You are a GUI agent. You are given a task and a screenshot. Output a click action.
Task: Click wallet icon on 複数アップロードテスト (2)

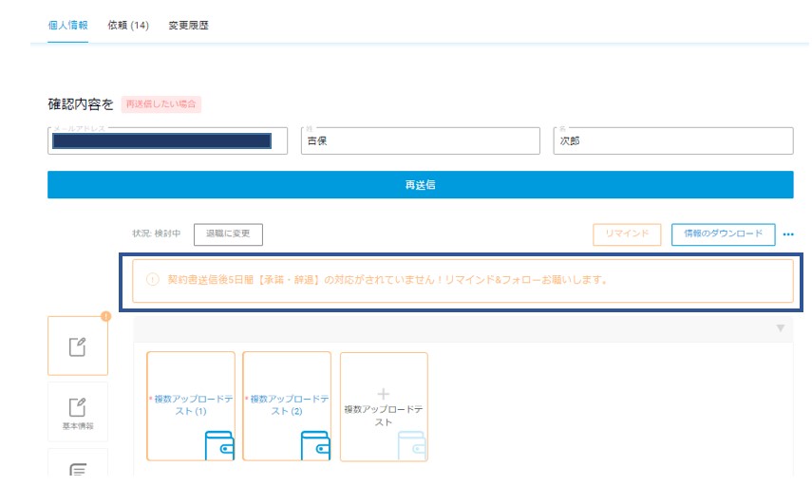coord(315,446)
